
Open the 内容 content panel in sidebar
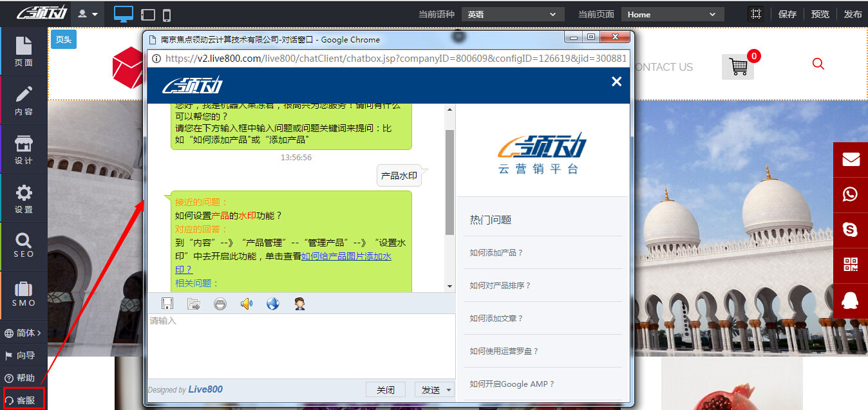pyautogui.click(x=24, y=100)
